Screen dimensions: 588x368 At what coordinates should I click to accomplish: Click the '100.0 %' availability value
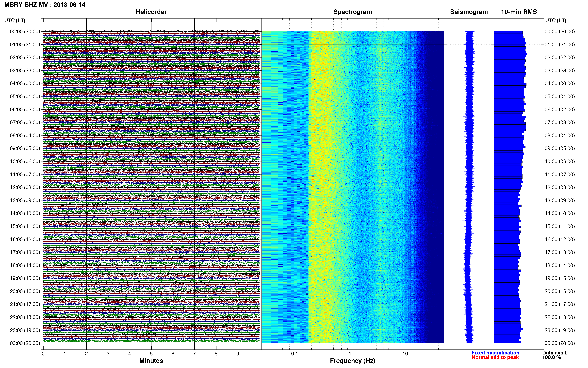point(552,357)
